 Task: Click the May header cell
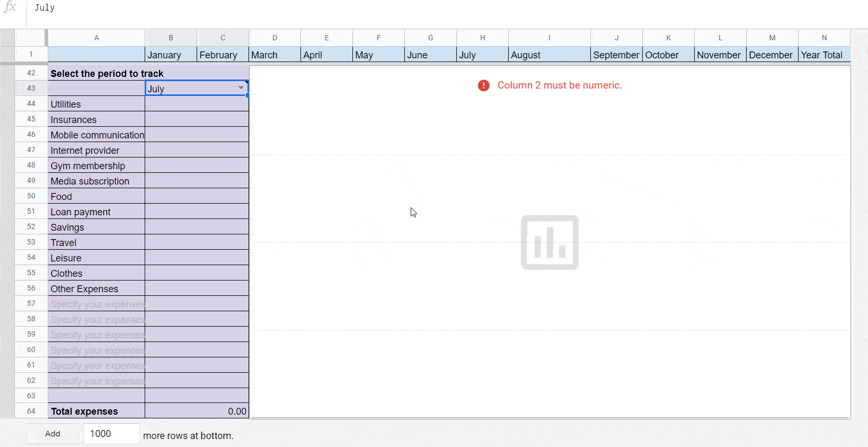[379, 55]
